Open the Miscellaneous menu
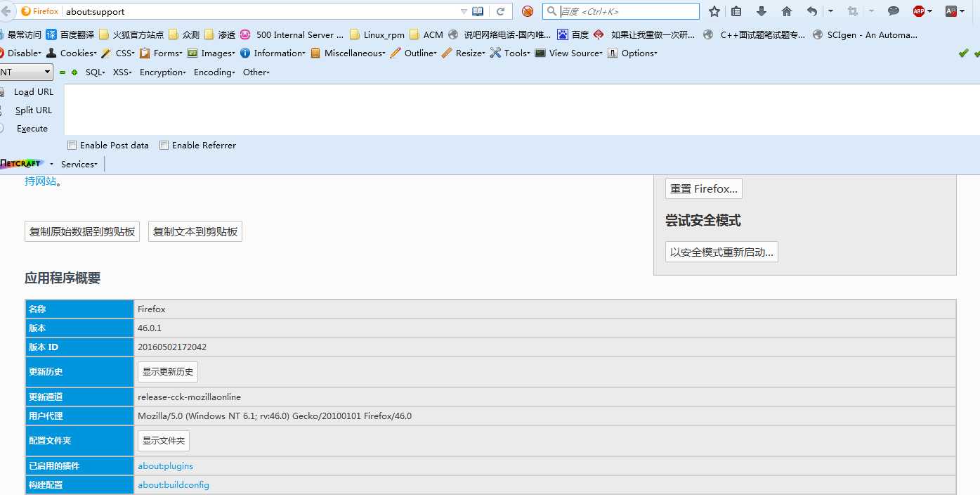 [x=348, y=53]
